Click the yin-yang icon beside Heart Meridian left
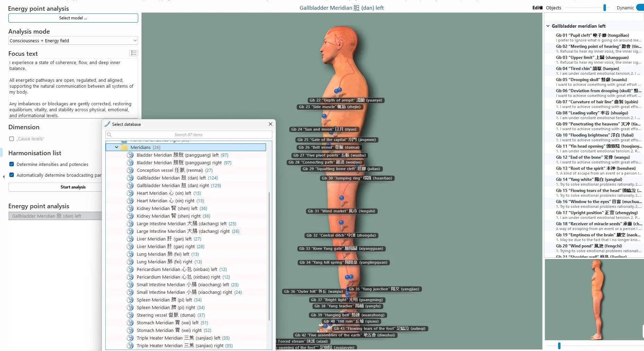This screenshot has width=644, height=351. [130, 193]
